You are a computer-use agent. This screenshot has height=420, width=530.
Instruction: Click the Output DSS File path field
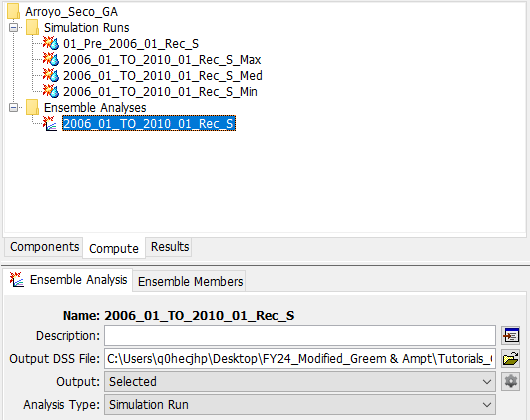(x=300, y=359)
